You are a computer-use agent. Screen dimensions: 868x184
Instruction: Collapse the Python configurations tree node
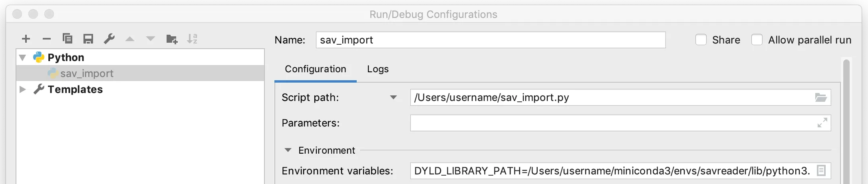pos(23,57)
